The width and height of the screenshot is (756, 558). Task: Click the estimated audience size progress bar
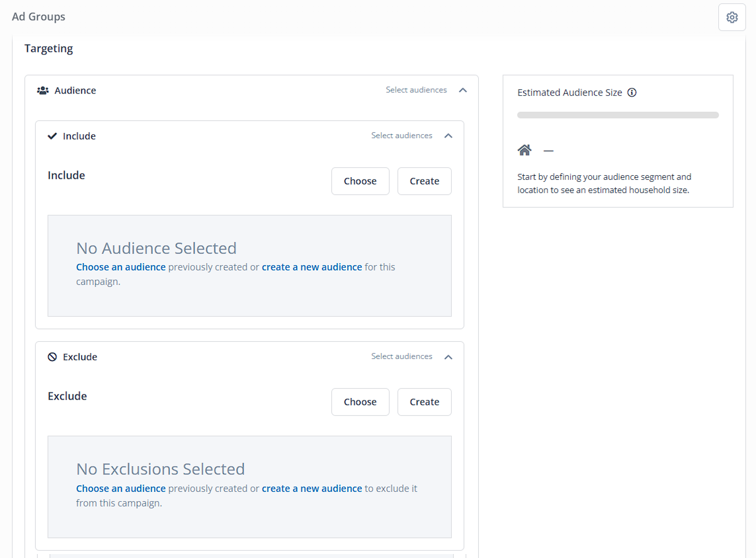coord(618,115)
